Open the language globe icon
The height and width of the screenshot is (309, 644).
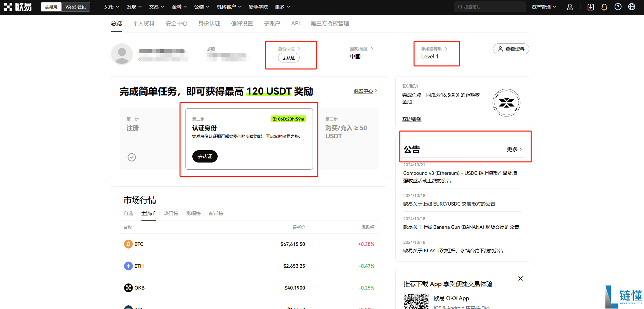pyautogui.click(x=632, y=7)
